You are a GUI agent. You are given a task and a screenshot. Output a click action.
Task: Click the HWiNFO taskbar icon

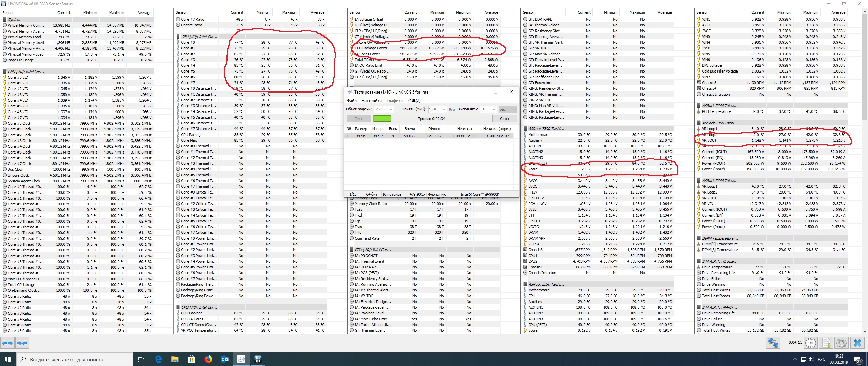258,359
